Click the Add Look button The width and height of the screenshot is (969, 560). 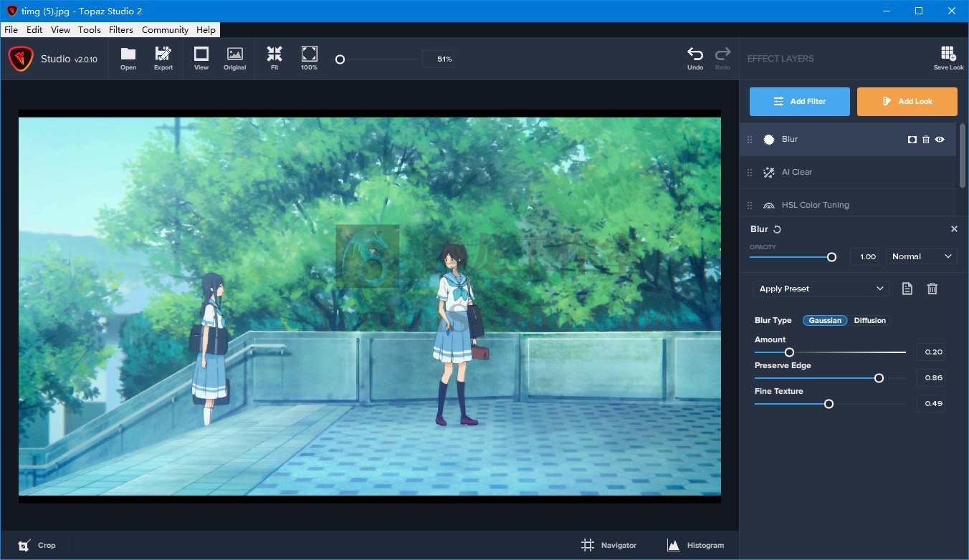pos(907,102)
